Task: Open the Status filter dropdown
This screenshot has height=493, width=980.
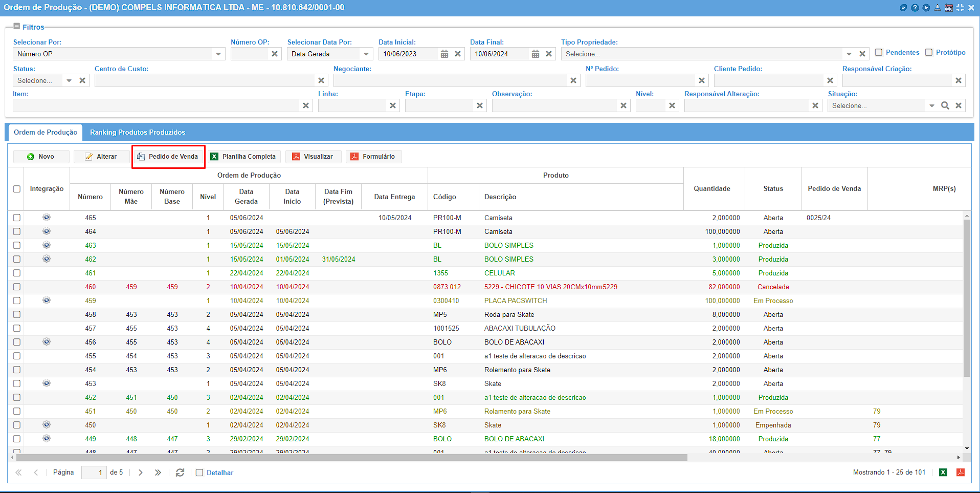Action: click(x=69, y=80)
